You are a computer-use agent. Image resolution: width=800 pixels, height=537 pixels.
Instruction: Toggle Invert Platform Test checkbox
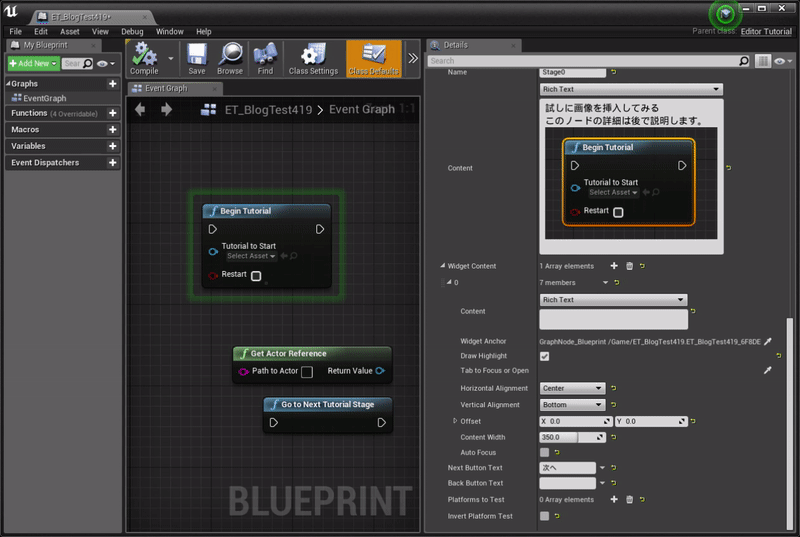pos(544,516)
